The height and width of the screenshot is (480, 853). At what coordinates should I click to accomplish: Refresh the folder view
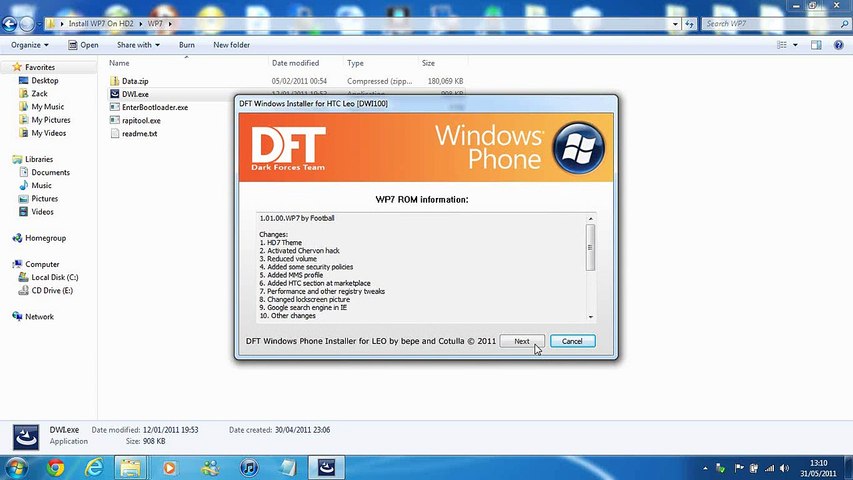click(x=689, y=24)
